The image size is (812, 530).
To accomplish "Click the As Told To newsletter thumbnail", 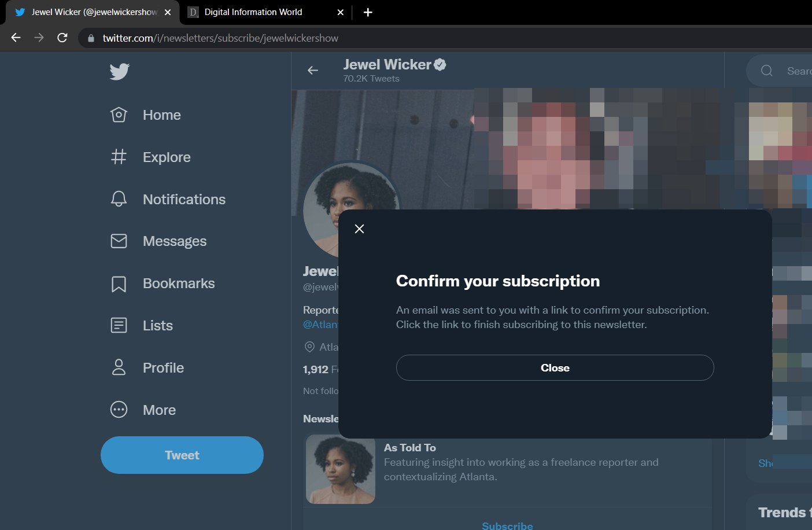I will click(x=340, y=469).
